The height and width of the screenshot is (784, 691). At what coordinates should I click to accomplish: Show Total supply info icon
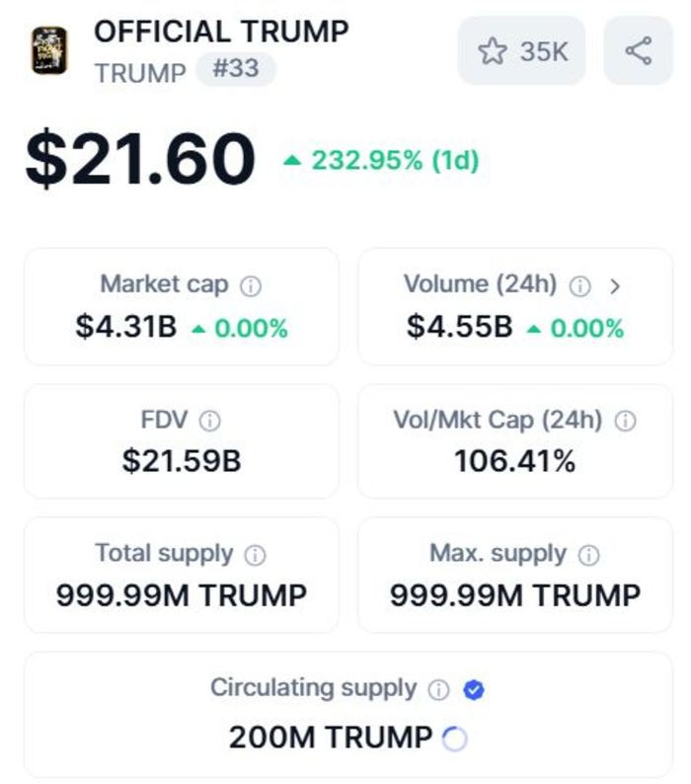coord(255,555)
